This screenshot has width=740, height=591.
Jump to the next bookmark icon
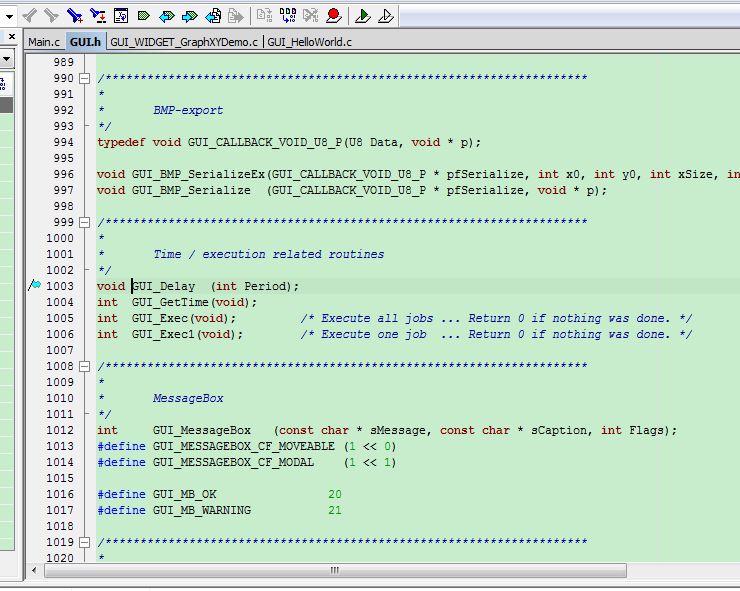tap(190, 17)
